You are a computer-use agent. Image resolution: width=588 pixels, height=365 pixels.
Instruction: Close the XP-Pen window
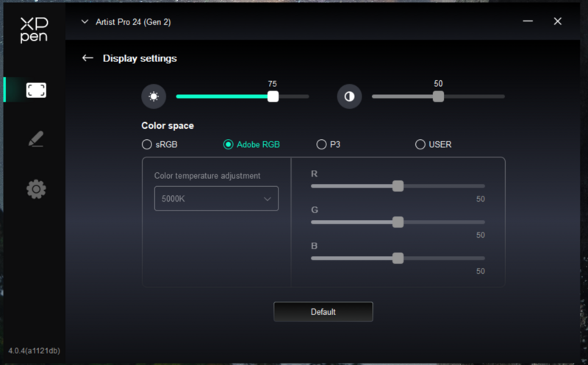coord(558,21)
